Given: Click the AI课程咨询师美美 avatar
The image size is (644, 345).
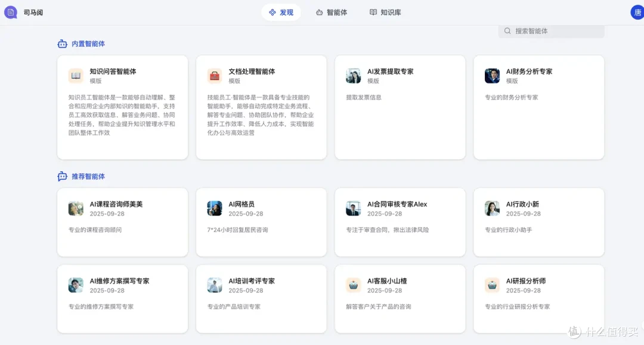Looking at the screenshot, I should (76, 209).
